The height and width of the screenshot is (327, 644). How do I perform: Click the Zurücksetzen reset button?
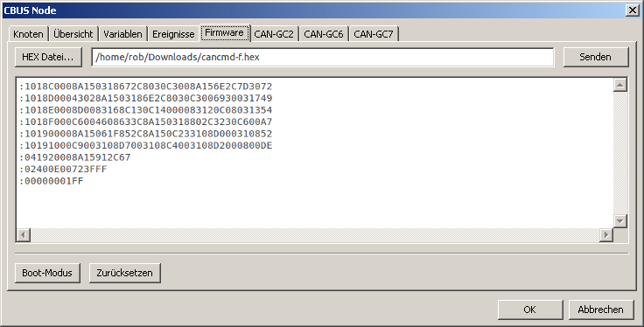pos(124,273)
